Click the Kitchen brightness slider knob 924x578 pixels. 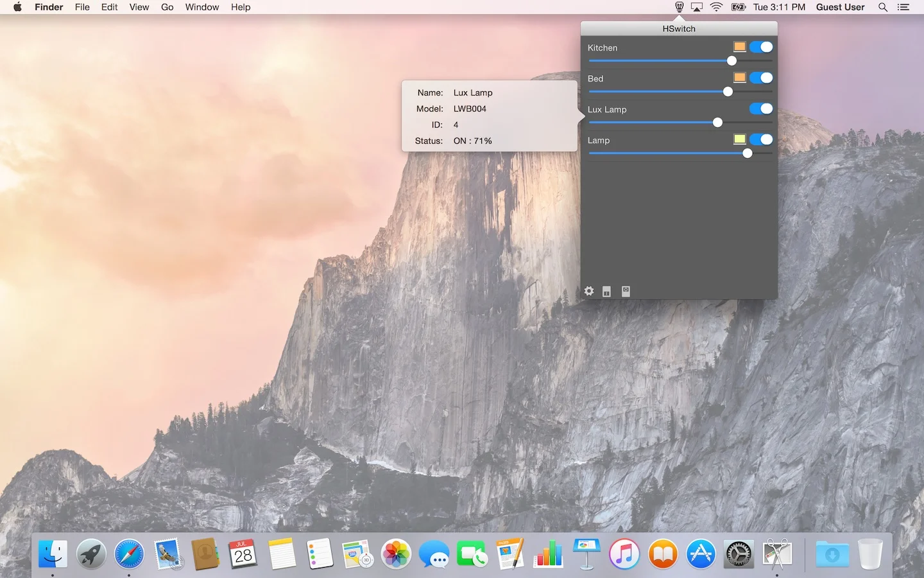(x=732, y=61)
